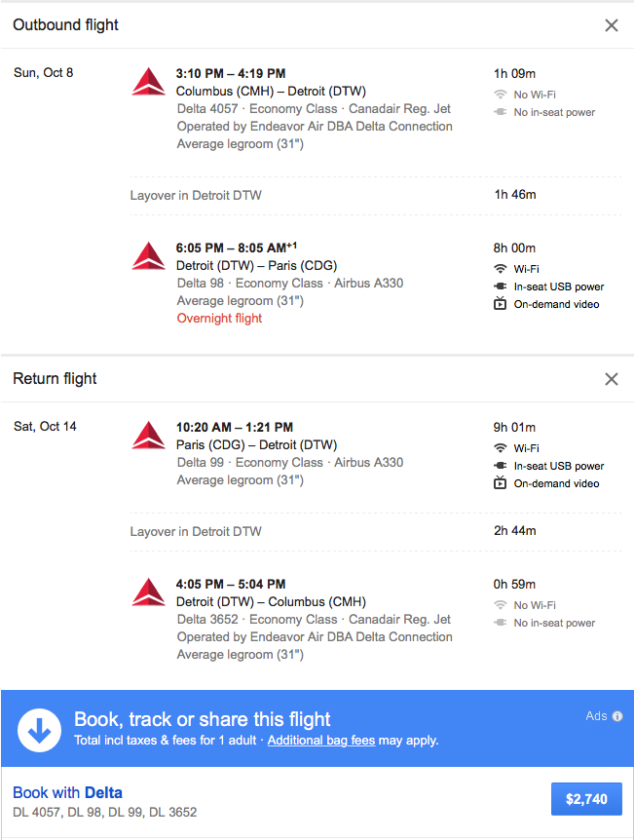
Task: Click Wi-Fi icon for Detroit–Paris flight
Action: coord(501,268)
